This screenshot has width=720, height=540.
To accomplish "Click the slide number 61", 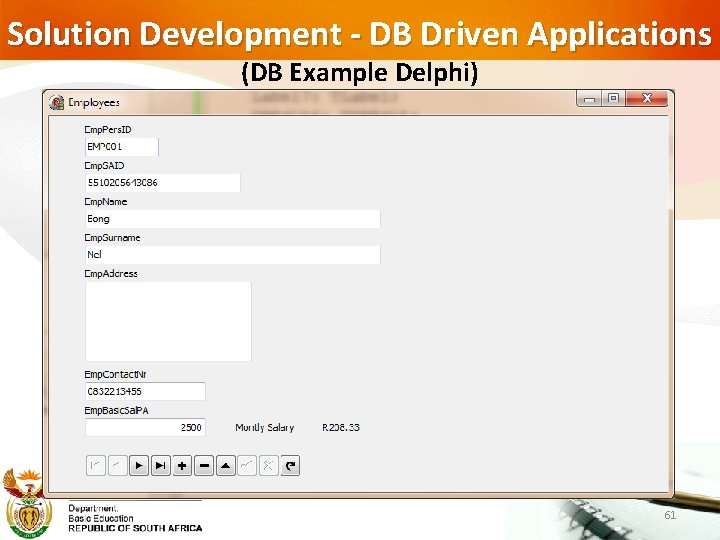I will (670, 515).
